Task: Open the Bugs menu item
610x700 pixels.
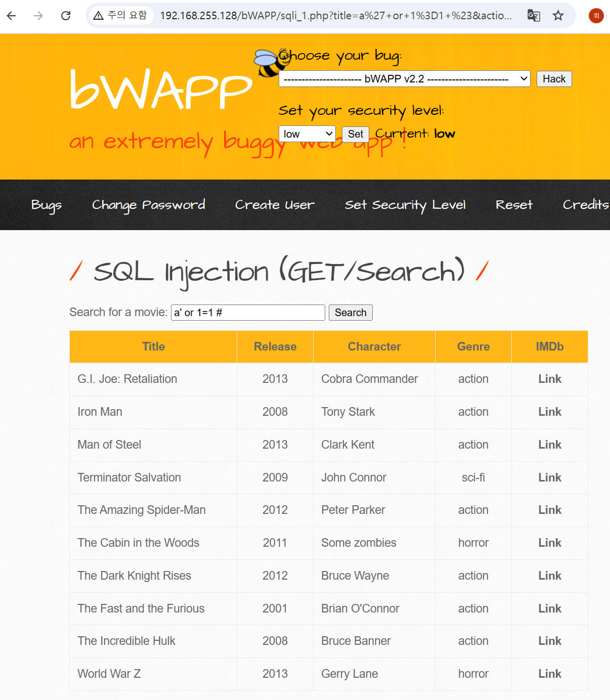Action: point(47,205)
